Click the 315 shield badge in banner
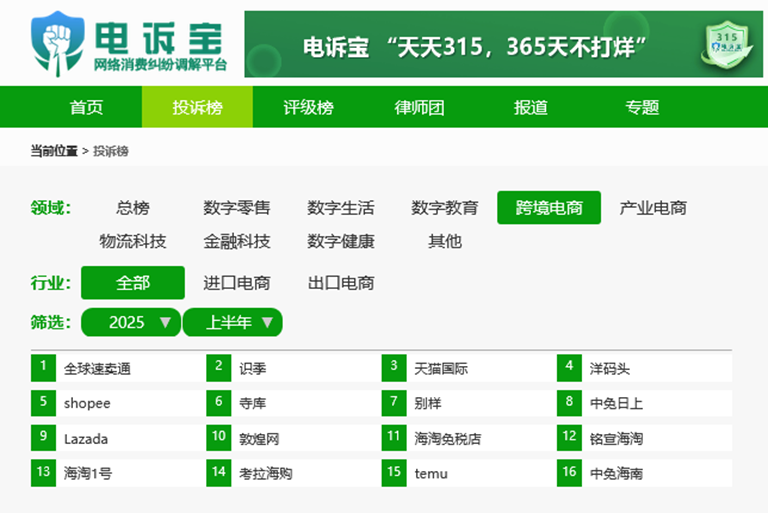Image resolution: width=768 pixels, height=513 pixels. 727,44
